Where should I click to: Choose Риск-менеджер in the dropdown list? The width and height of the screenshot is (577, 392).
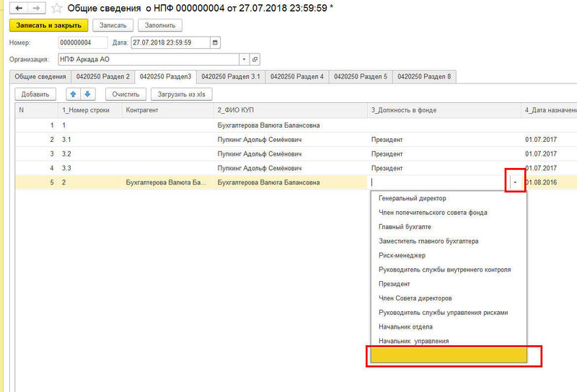(x=402, y=255)
